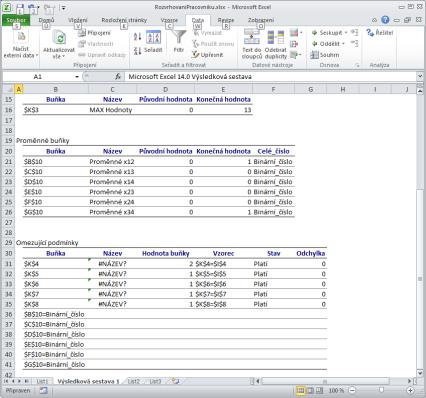Open the Revize ribbon tab

(x=226, y=20)
